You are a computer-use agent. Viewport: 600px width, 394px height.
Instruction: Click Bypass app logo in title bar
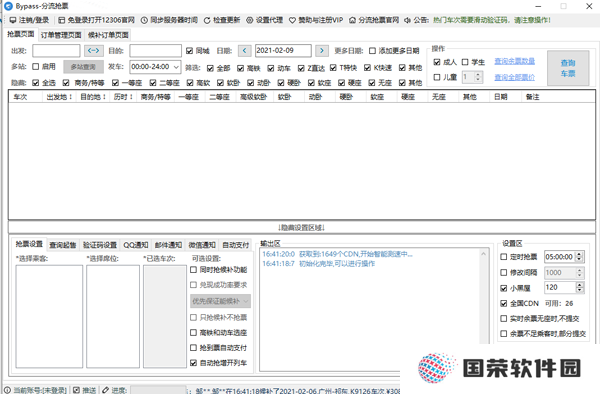[8, 6]
